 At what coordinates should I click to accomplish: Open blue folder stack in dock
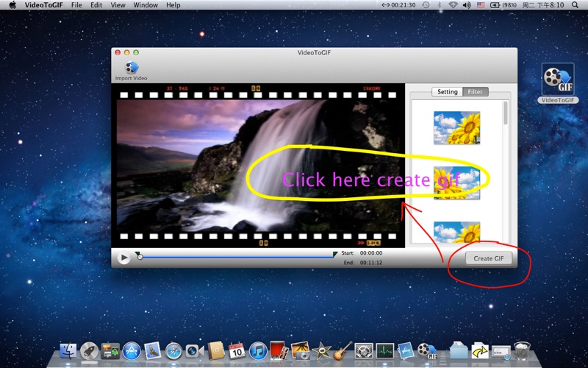tap(458, 351)
